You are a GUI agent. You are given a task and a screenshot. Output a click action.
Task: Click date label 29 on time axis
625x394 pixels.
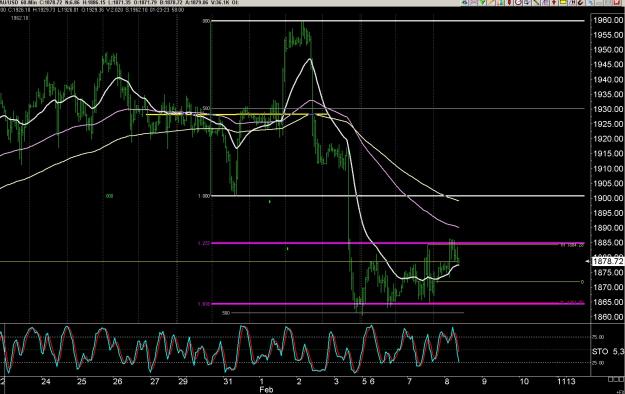183,382
